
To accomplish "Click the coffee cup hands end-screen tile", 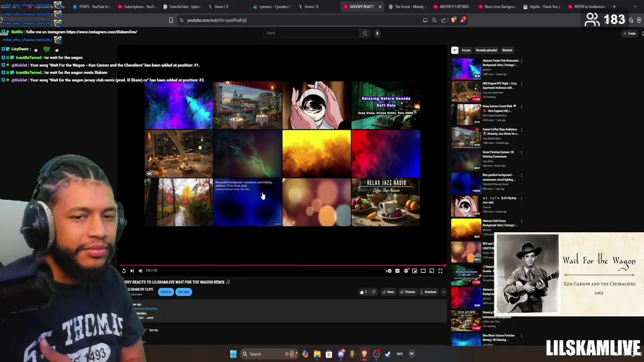I will (316, 106).
